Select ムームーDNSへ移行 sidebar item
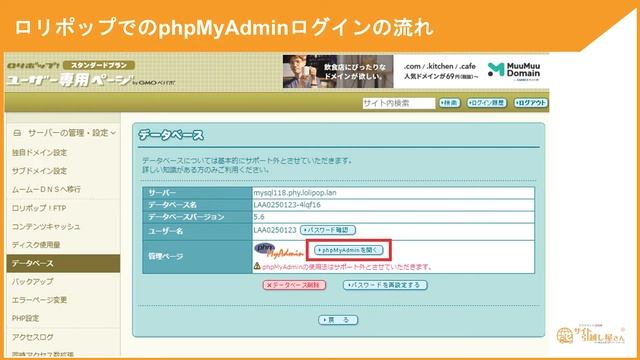 click(x=46, y=189)
